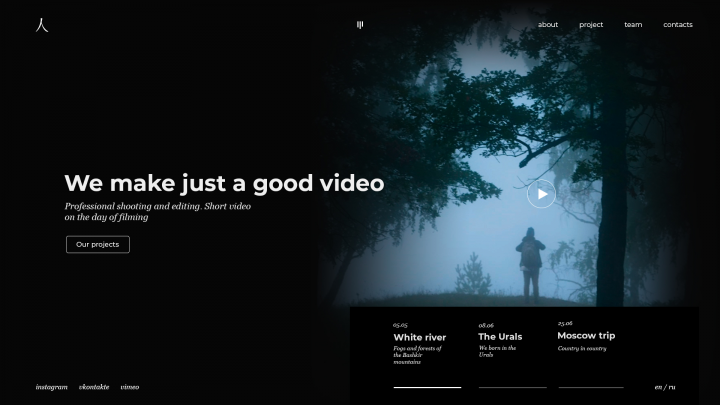Open the about page
This screenshot has width=720, height=405.
548,25
